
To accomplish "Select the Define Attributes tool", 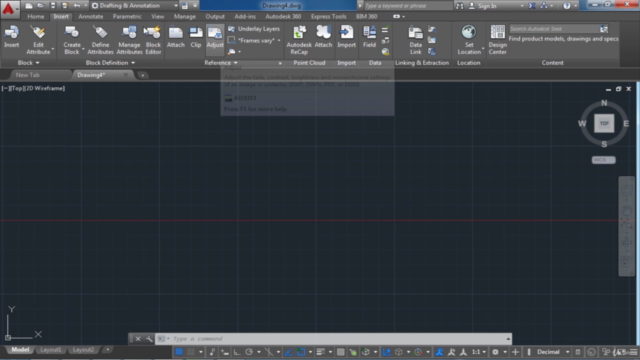I will 100,40.
